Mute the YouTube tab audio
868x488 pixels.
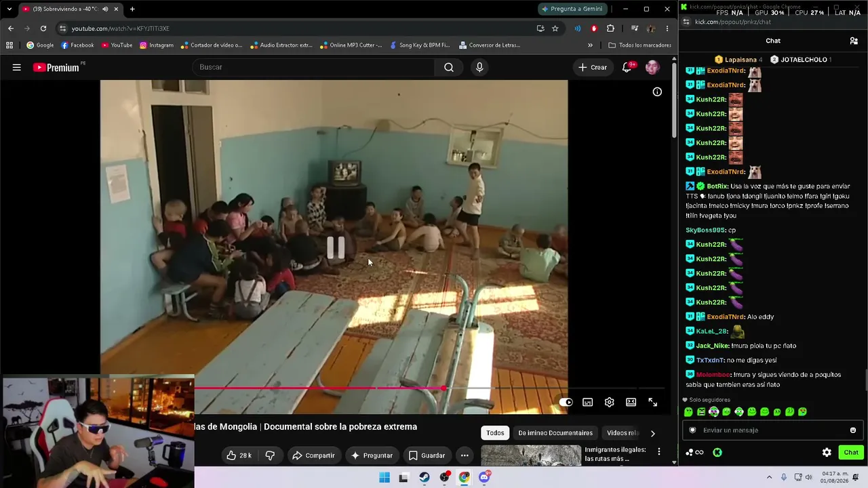(105, 9)
